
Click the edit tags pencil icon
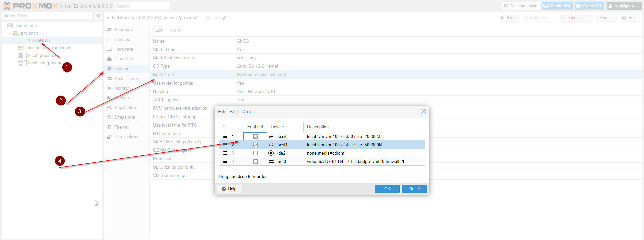pos(225,18)
